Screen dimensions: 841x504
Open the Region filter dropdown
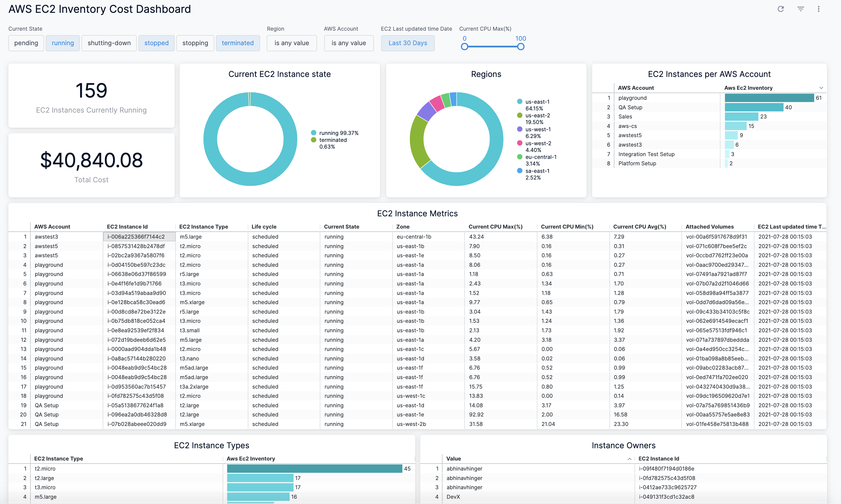click(x=291, y=43)
